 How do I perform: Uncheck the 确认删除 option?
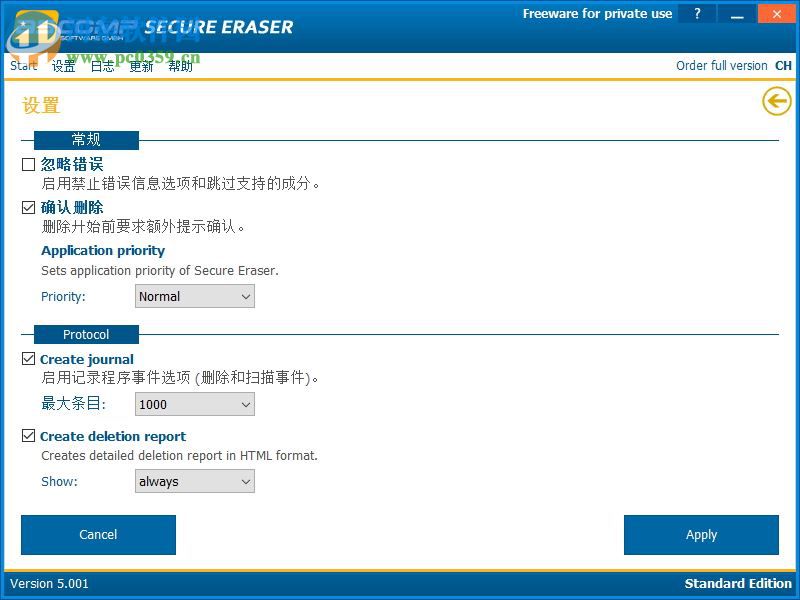pos(28,207)
